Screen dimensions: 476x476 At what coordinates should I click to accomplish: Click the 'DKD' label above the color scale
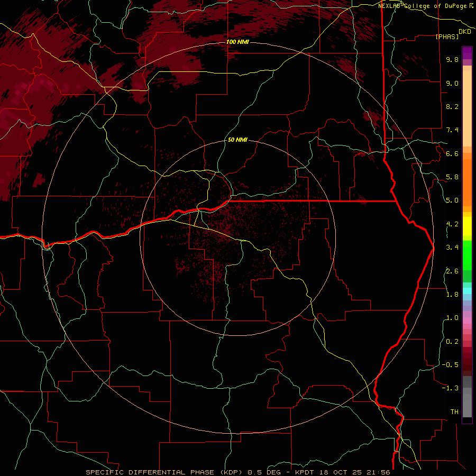click(465, 32)
